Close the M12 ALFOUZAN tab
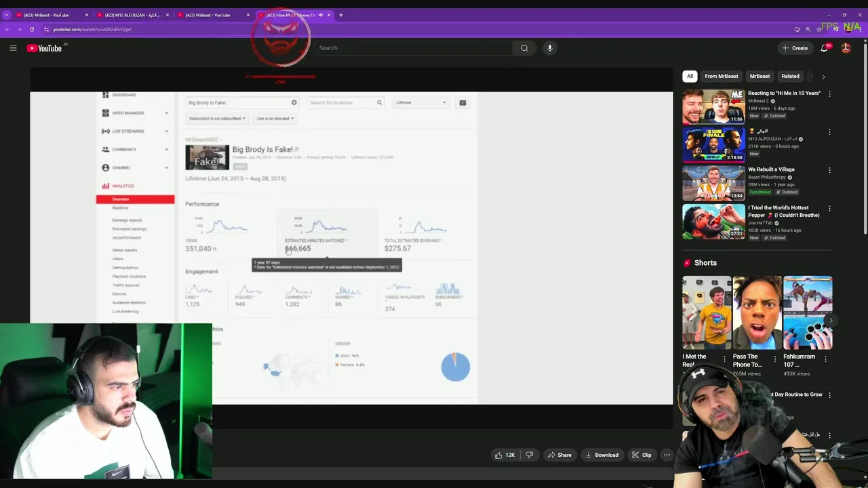 [x=167, y=15]
